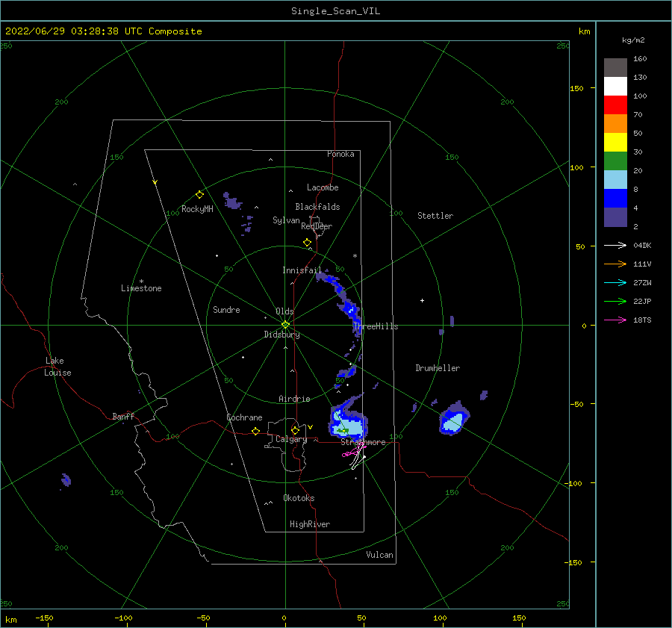Click the kg/m2 unit label
672x628 pixels.
point(633,40)
